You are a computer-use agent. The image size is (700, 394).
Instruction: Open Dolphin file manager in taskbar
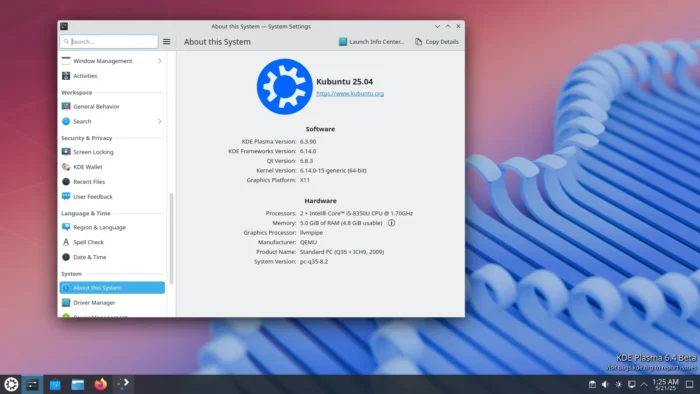pyautogui.click(x=78, y=384)
